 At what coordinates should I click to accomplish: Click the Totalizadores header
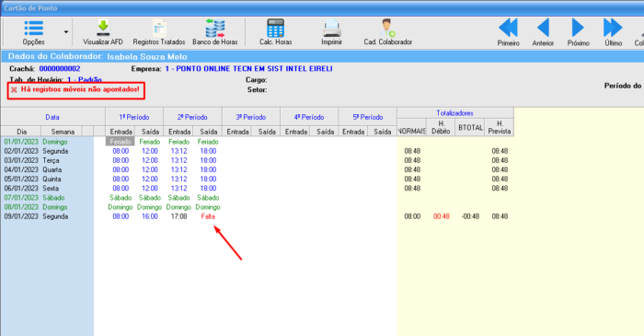coord(455,113)
